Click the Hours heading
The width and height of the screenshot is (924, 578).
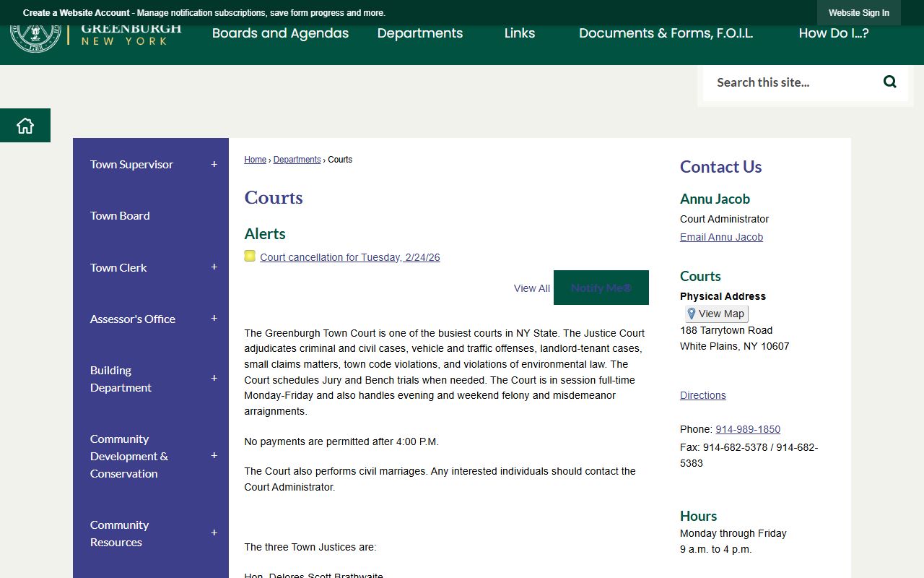698,516
